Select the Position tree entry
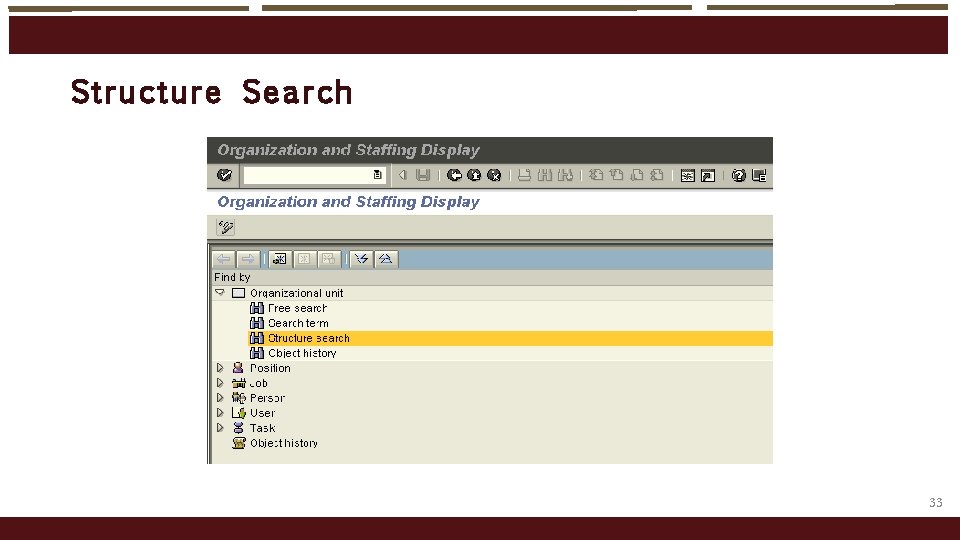960x540 pixels. pyautogui.click(x=270, y=368)
